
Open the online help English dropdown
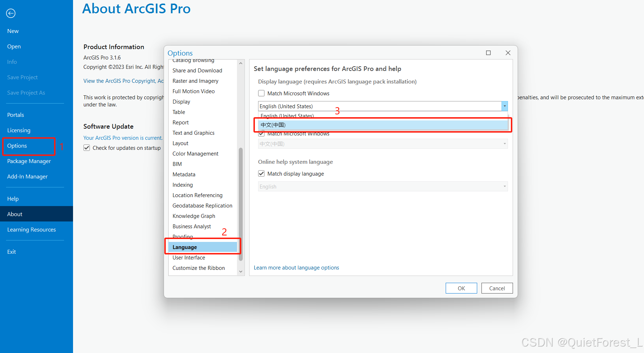pyautogui.click(x=383, y=186)
